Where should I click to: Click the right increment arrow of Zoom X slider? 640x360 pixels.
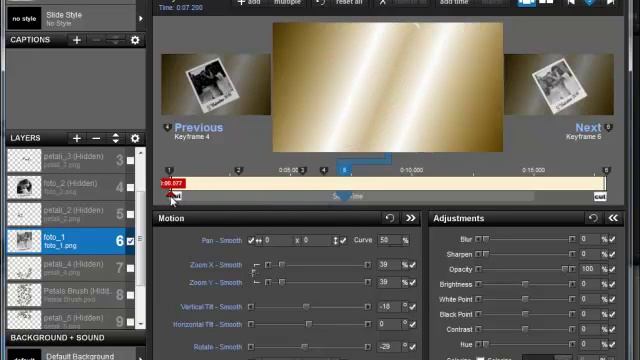point(368,265)
